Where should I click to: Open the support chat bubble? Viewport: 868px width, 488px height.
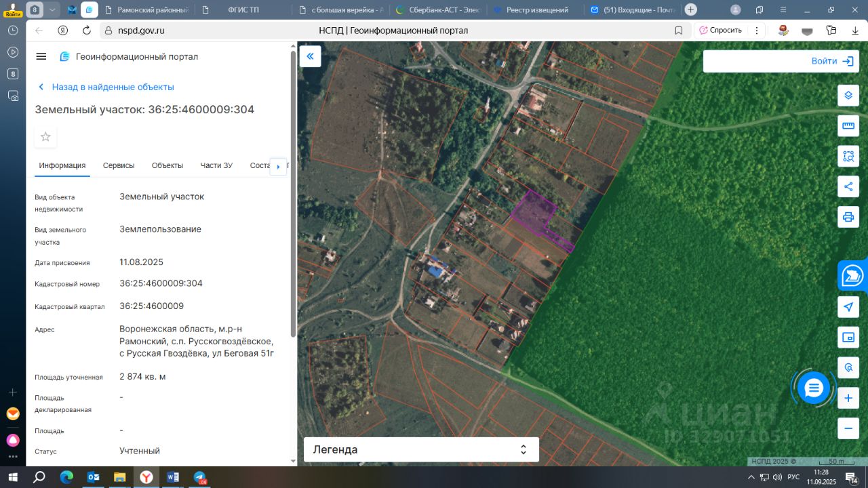(x=814, y=388)
